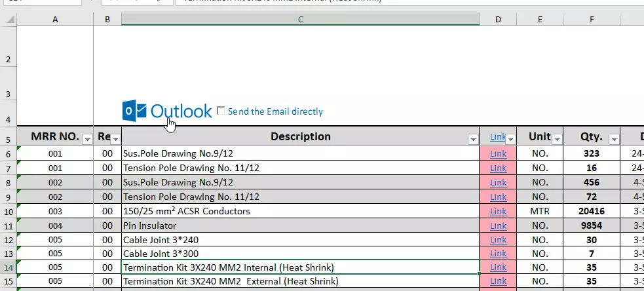
Task: Open Link for Termination Kit External row
Action: (x=498, y=282)
